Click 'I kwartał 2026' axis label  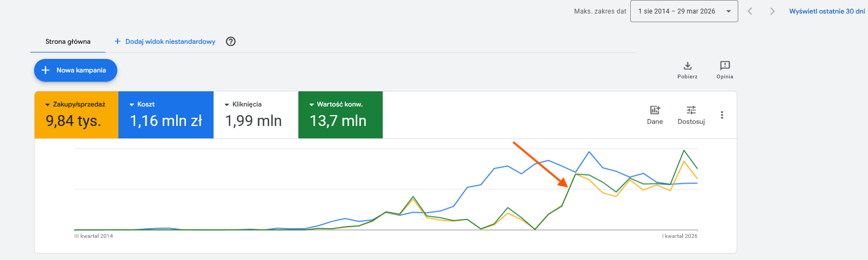click(x=680, y=236)
